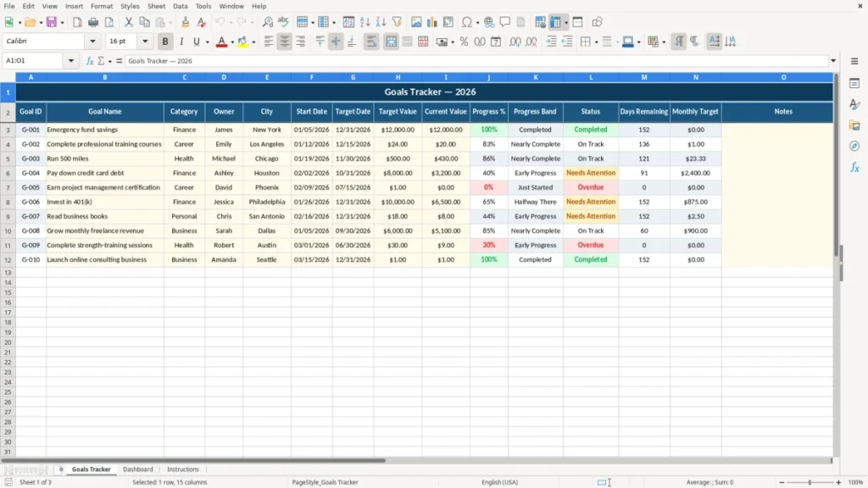
Task: Open underline style dropdown arrow
Action: 208,42
